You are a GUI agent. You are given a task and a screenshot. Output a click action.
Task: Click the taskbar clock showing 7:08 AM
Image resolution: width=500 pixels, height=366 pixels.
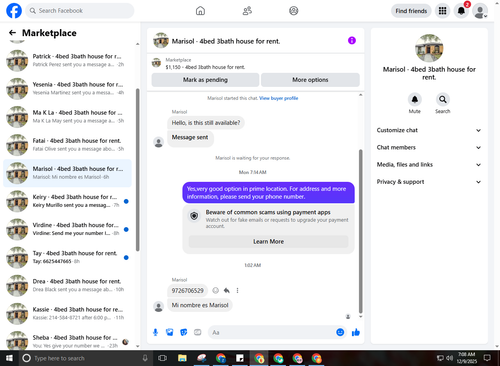pos(466,358)
